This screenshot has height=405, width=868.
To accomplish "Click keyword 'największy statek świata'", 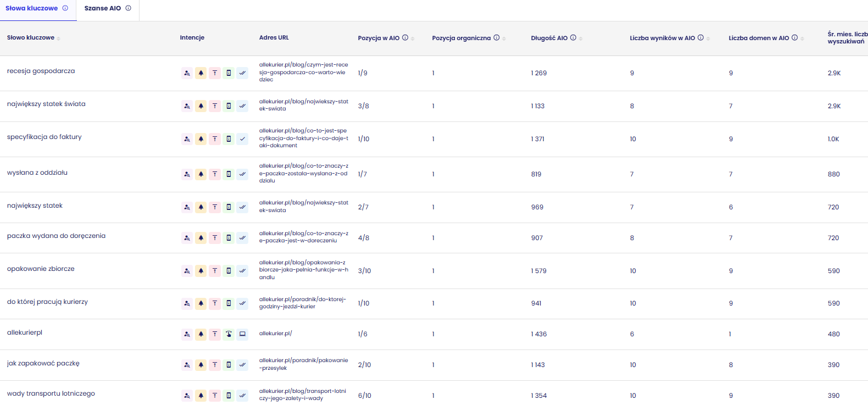I will (46, 104).
